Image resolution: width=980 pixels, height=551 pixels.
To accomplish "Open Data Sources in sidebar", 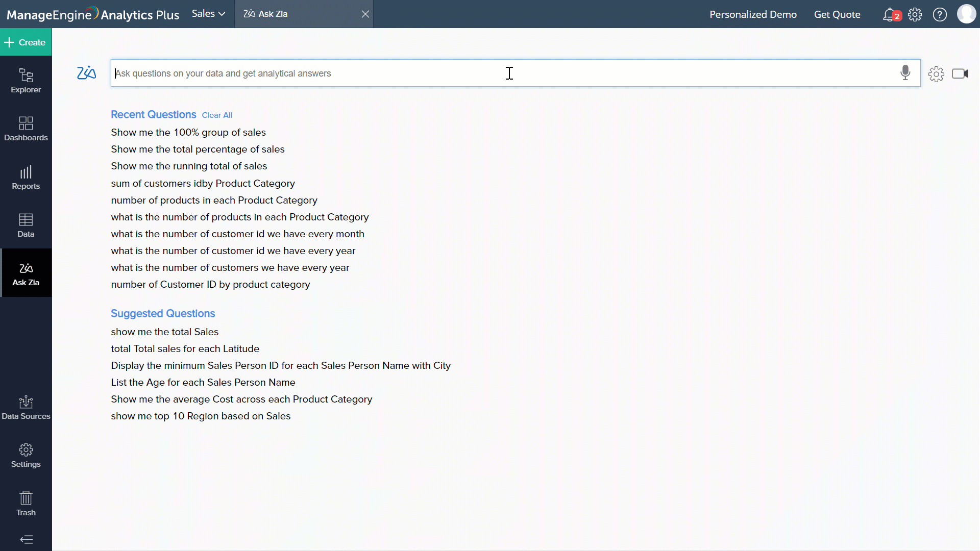I will pos(26,408).
